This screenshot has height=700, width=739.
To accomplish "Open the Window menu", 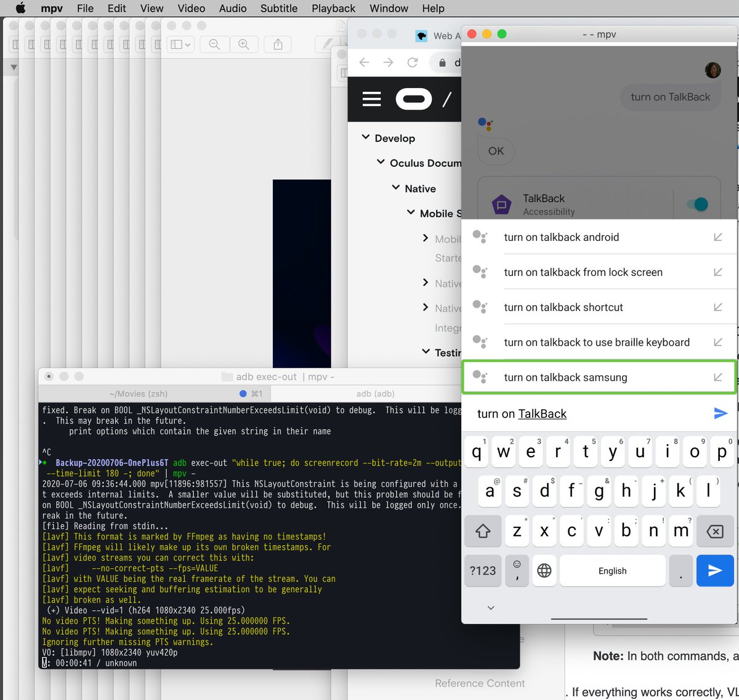I will click(x=389, y=8).
